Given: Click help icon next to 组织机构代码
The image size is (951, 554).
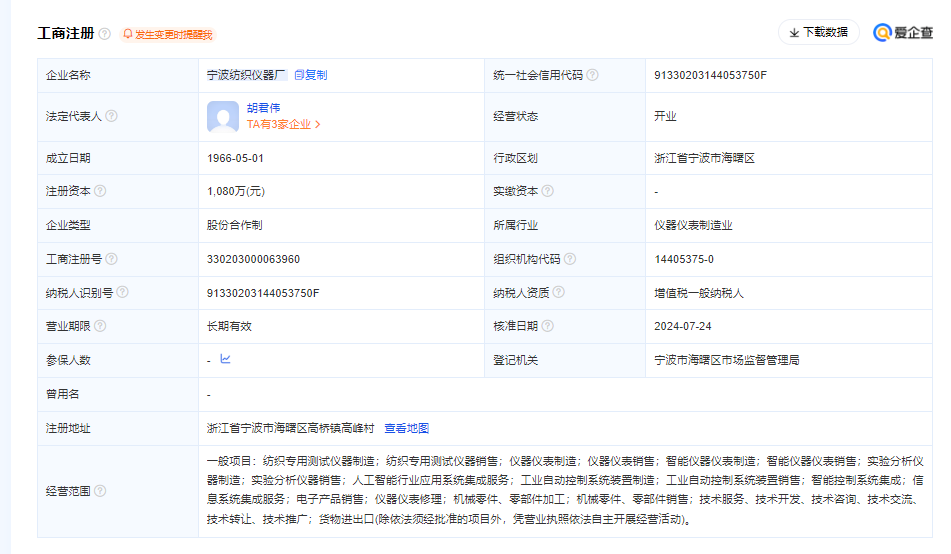Looking at the screenshot, I should click(x=570, y=259).
